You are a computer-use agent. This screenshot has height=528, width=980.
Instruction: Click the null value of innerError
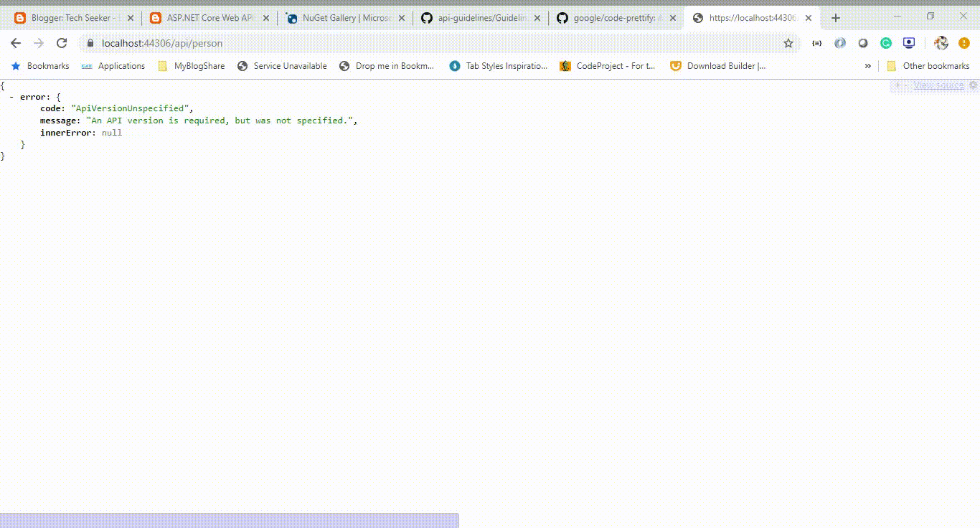tap(112, 132)
